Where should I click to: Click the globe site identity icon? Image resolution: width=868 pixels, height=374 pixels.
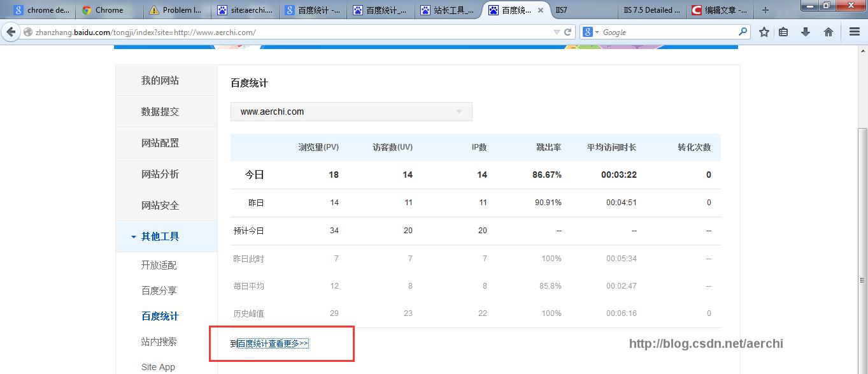[28, 32]
